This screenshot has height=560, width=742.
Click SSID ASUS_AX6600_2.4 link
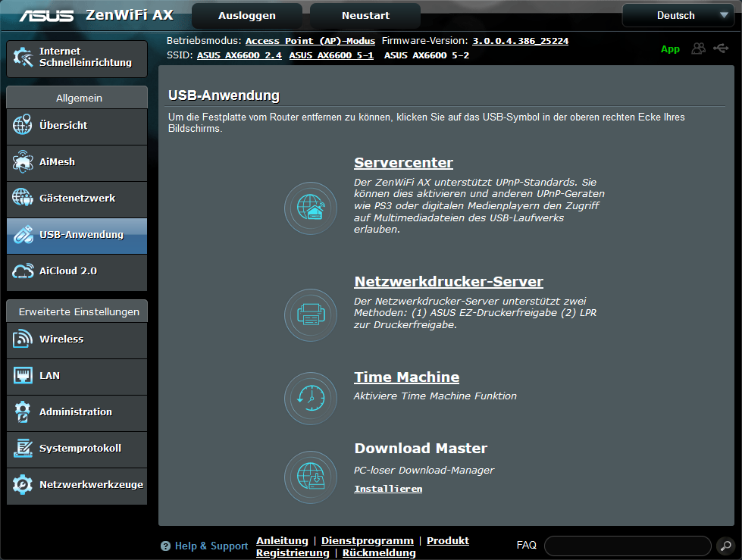point(239,55)
